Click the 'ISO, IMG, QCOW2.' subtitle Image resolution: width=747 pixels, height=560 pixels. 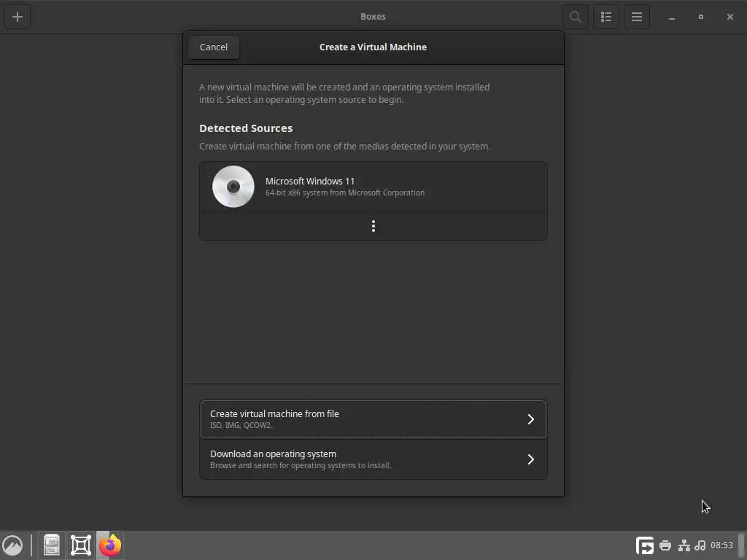[241, 425]
